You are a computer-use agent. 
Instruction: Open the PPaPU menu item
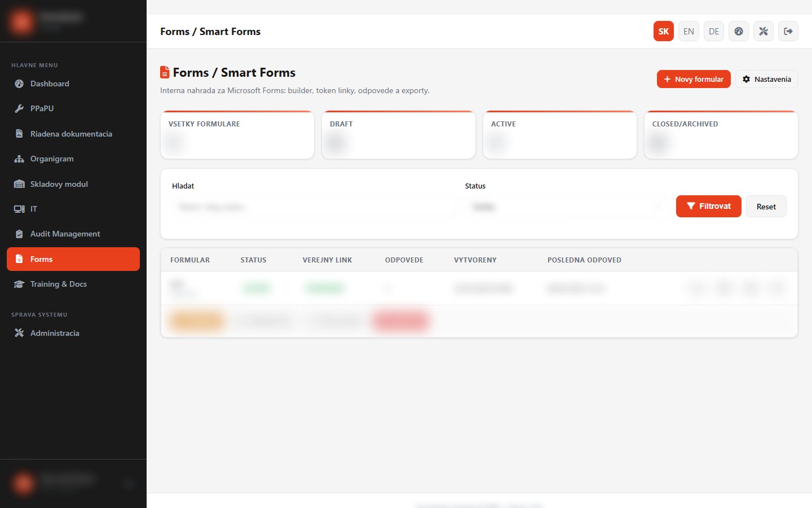pos(73,108)
